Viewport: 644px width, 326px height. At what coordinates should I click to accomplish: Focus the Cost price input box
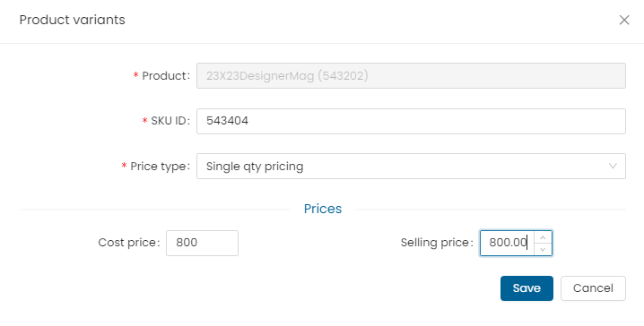[202, 243]
